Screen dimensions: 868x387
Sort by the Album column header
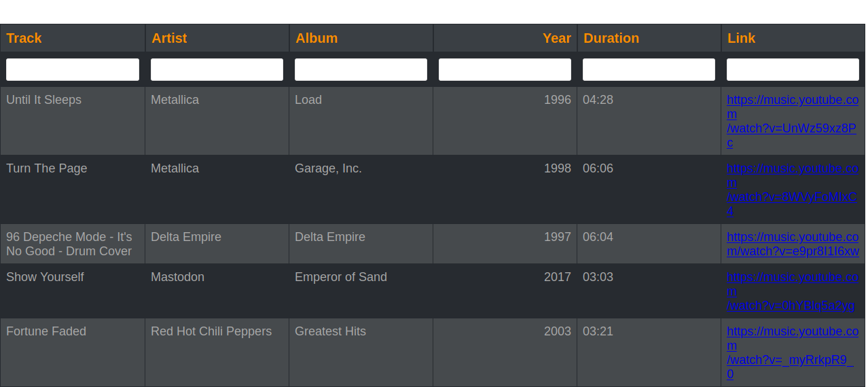click(x=361, y=38)
